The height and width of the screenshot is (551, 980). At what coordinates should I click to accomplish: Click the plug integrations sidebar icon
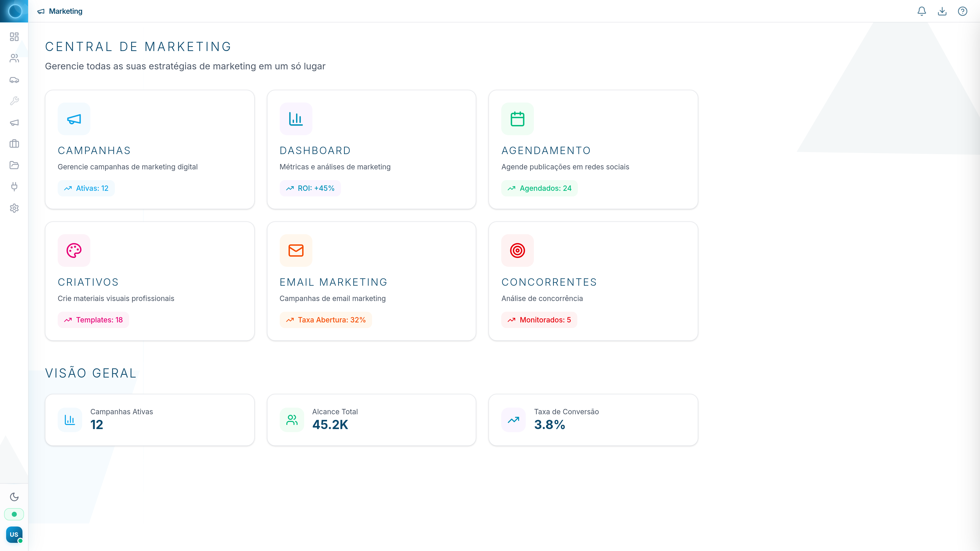[x=14, y=186]
